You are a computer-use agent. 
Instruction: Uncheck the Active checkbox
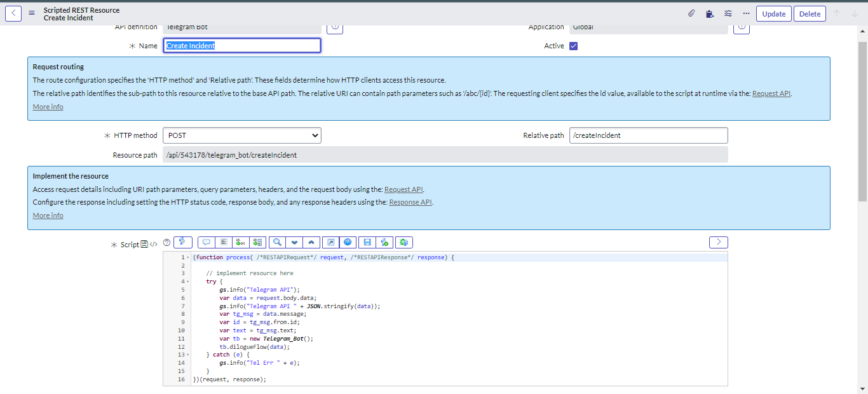click(x=573, y=46)
